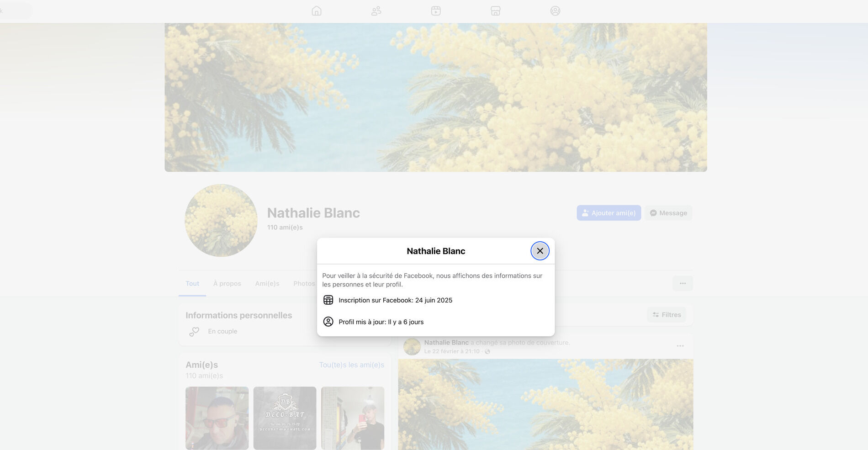
Task: Open the Video reels icon in top bar
Action: tap(436, 11)
